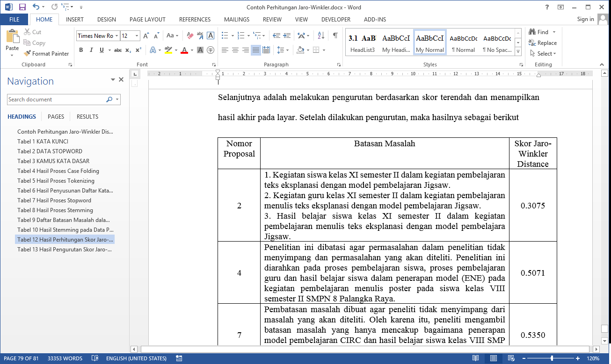Image resolution: width=611 pixels, height=364 pixels.
Task: Open the PAGE LAYOUT ribbon tab
Action: click(x=147, y=20)
